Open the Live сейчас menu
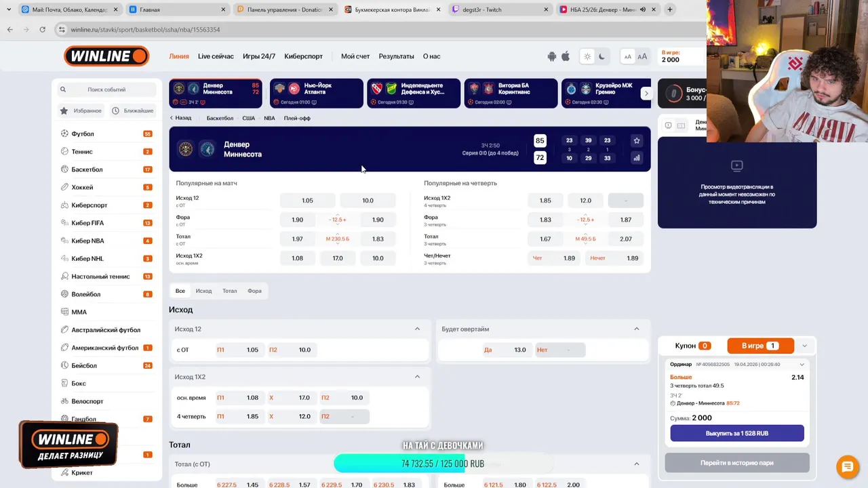The image size is (868, 488). 216,56
